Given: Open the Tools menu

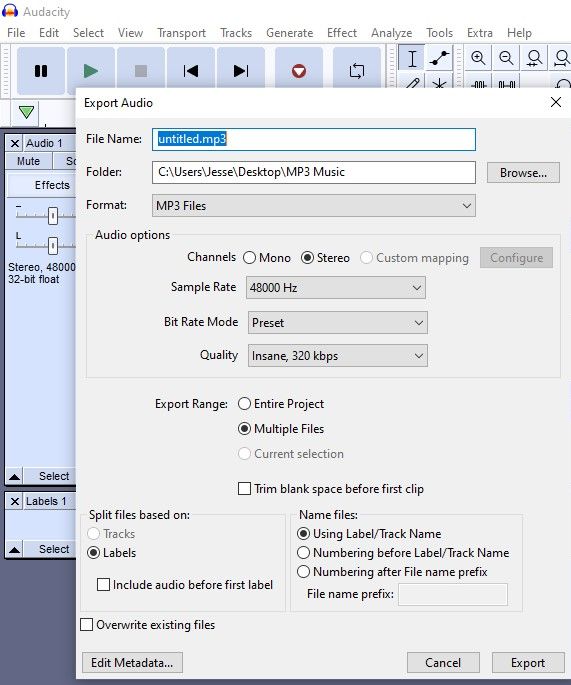Looking at the screenshot, I should [439, 33].
